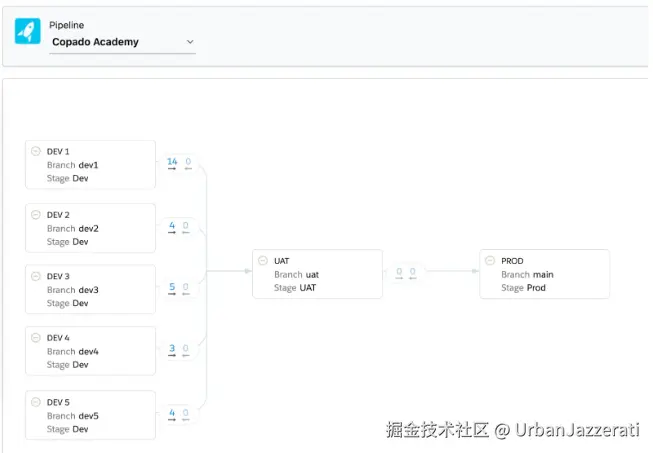Open DEV 2's 4 pending promotions

click(x=172, y=225)
